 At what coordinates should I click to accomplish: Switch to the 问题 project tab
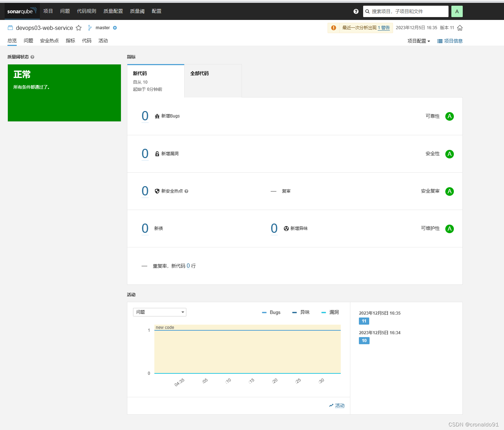click(28, 41)
